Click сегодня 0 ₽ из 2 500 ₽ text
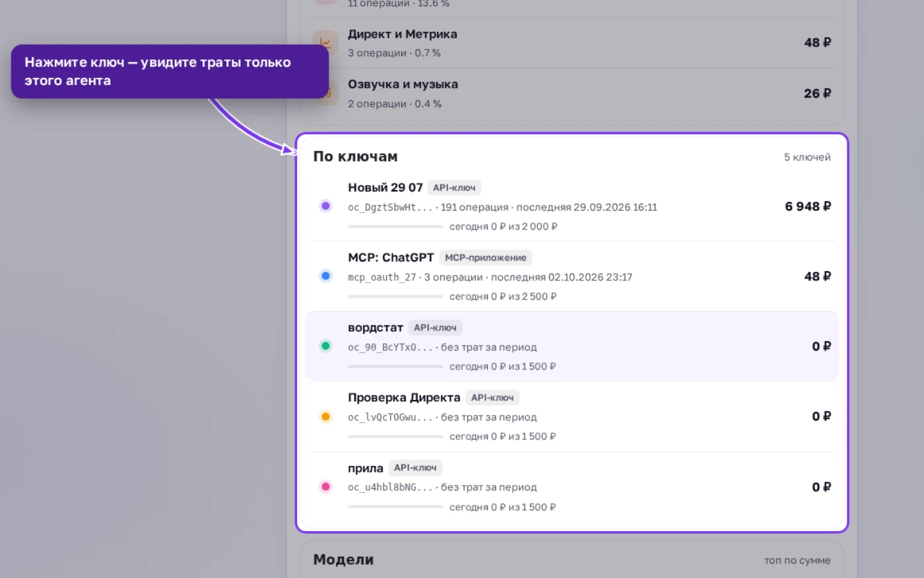This screenshot has width=924, height=578. tap(504, 296)
